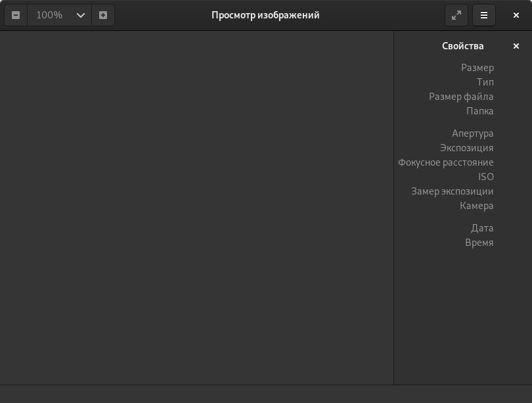
Task: Click the Папка property label
Action: coord(479,111)
